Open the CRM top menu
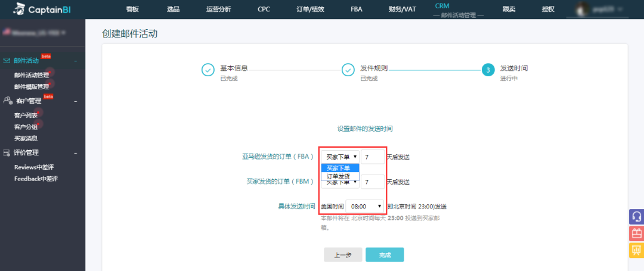 pos(442,6)
